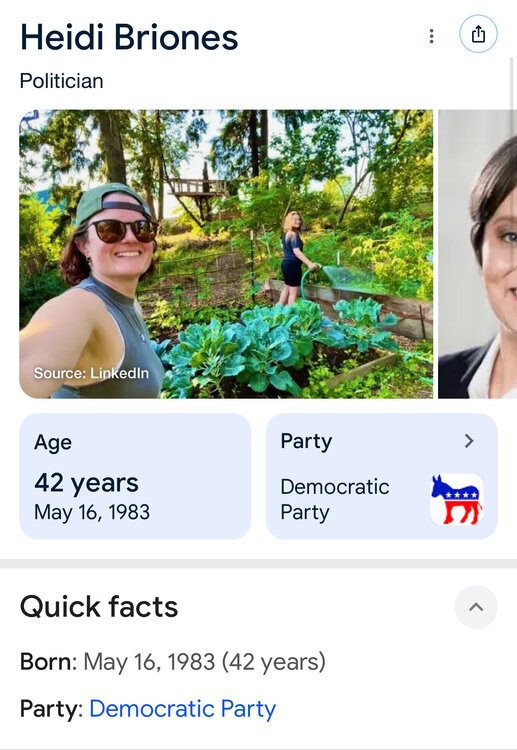This screenshot has width=517, height=750.
Task: Select the Age card showing 42 years
Action: click(x=135, y=476)
